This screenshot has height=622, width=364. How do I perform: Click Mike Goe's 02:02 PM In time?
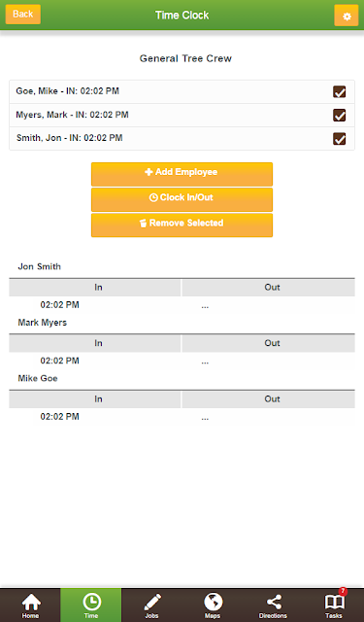coord(60,417)
